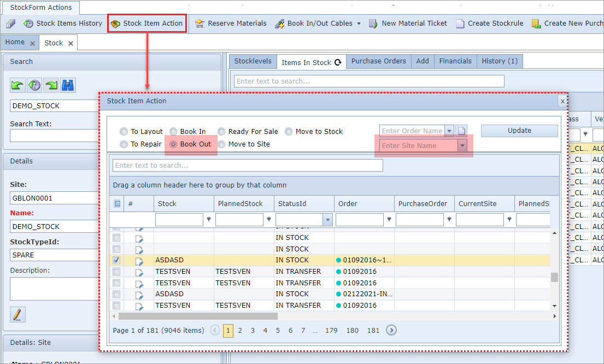Select the To Layout radio button
The width and height of the screenshot is (604, 364).
point(124,132)
